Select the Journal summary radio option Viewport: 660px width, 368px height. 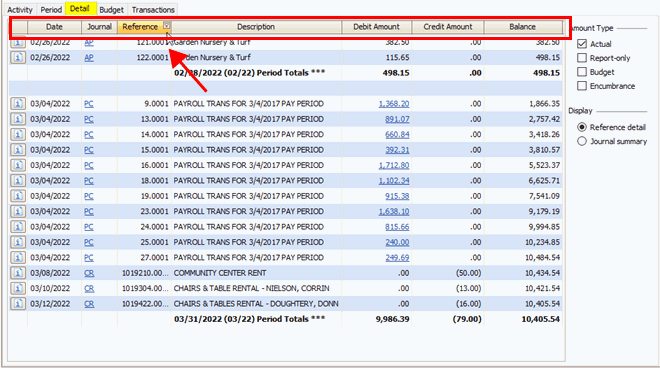click(x=582, y=141)
